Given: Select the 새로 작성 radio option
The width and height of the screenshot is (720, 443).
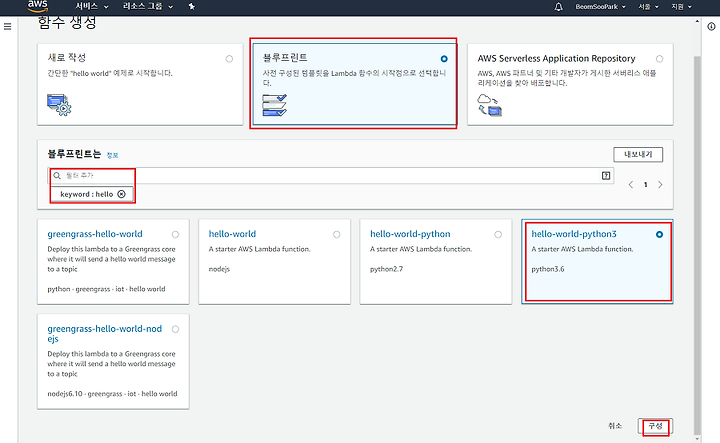Looking at the screenshot, I should click(x=229, y=59).
